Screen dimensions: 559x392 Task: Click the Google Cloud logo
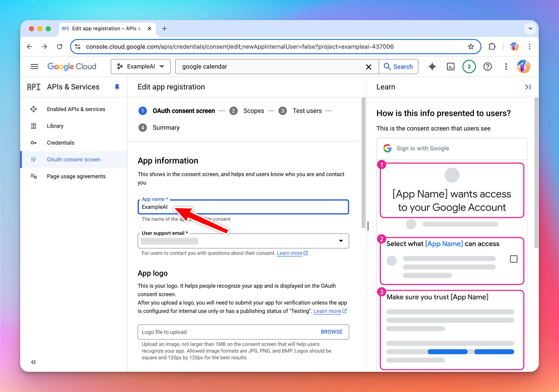click(72, 67)
